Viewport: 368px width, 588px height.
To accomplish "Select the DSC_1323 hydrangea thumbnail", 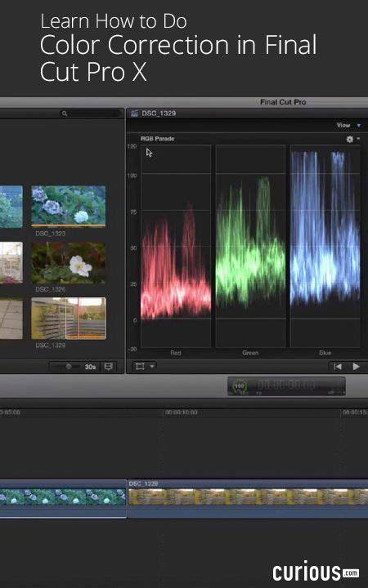I will coord(69,207).
